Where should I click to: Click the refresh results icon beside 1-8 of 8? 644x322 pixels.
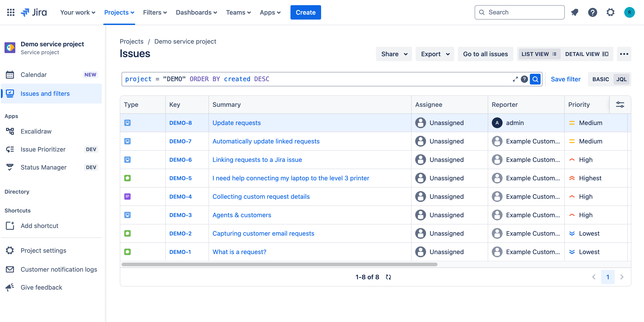(x=388, y=277)
